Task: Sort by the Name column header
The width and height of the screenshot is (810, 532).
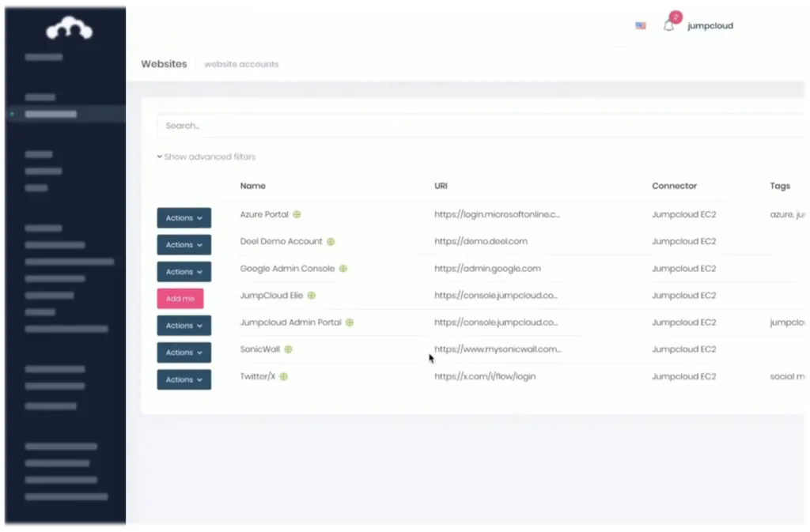Action: [x=252, y=186]
